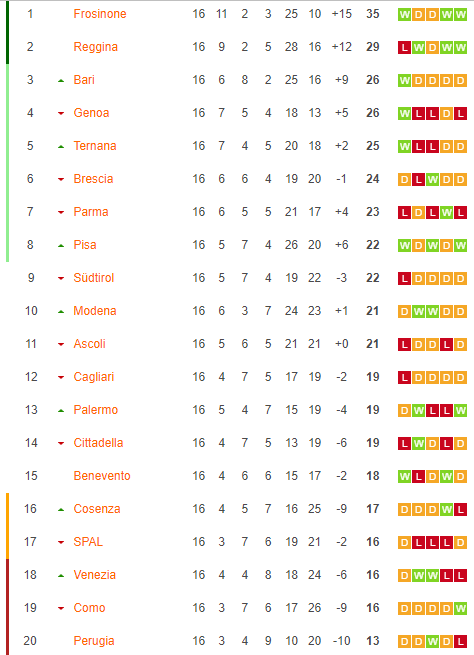Open the Cagliari team link
This screenshot has height=655, width=474.
point(94,377)
